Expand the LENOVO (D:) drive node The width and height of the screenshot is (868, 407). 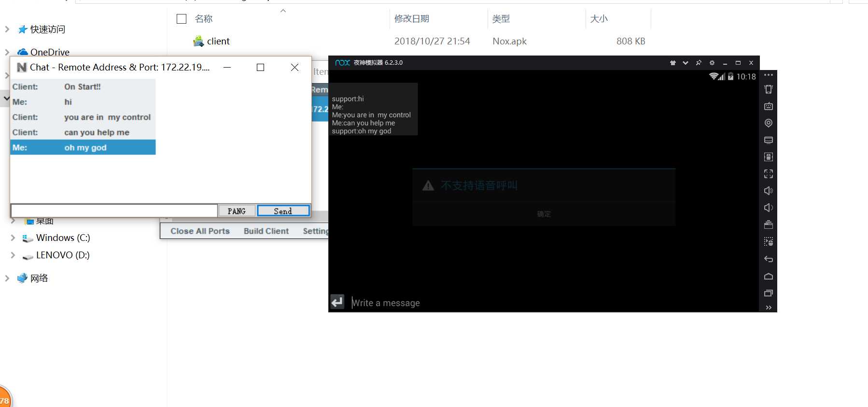pyautogui.click(x=13, y=255)
